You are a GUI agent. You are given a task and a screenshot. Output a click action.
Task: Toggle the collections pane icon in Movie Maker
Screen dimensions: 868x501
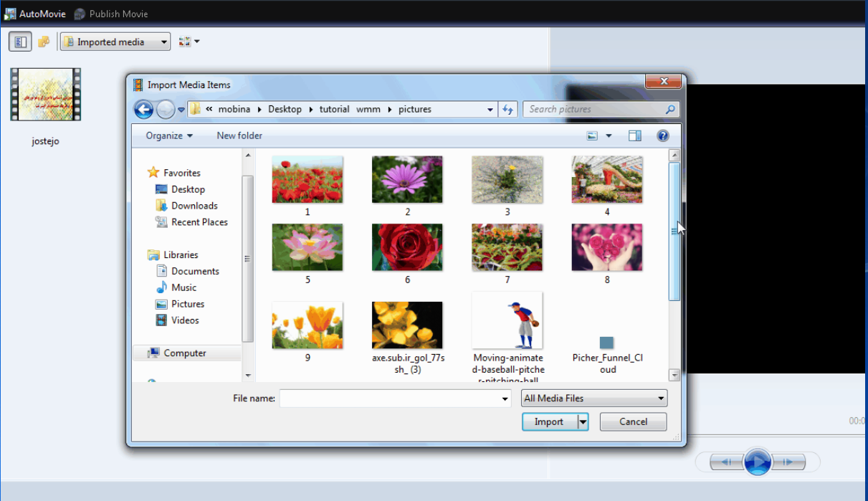(20, 42)
